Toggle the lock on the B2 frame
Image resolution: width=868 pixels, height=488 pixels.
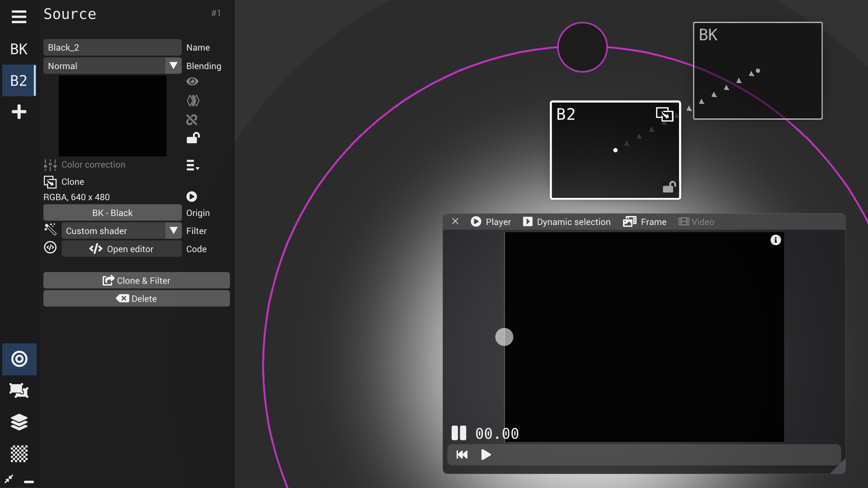click(670, 187)
